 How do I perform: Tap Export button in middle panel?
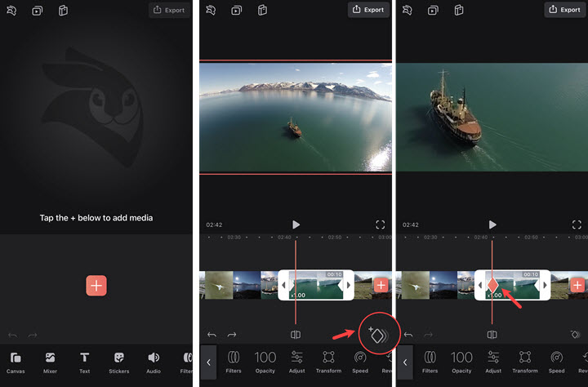click(x=368, y=10)
